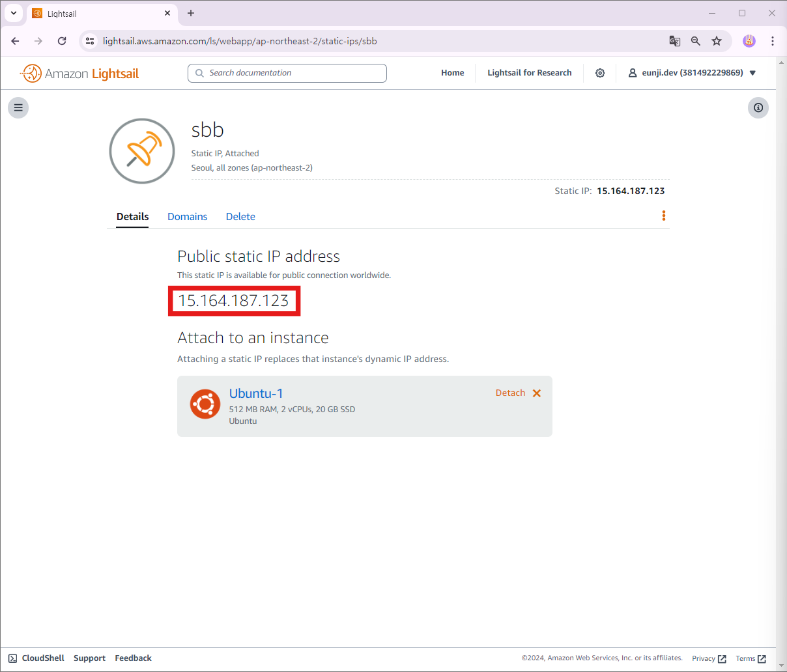
Task: Detach the static IP from Ubuntu-1
Action: pyautogui.click(x=510, y=393)
